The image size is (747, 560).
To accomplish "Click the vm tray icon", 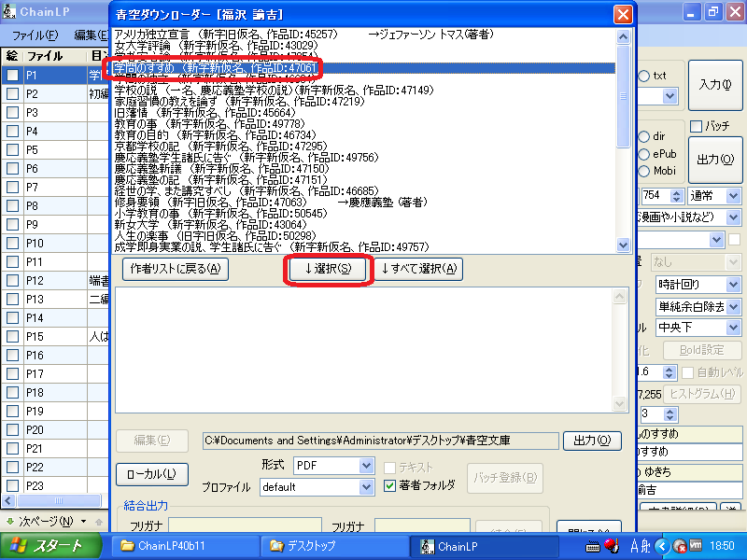I will click(x=696, y=545).
